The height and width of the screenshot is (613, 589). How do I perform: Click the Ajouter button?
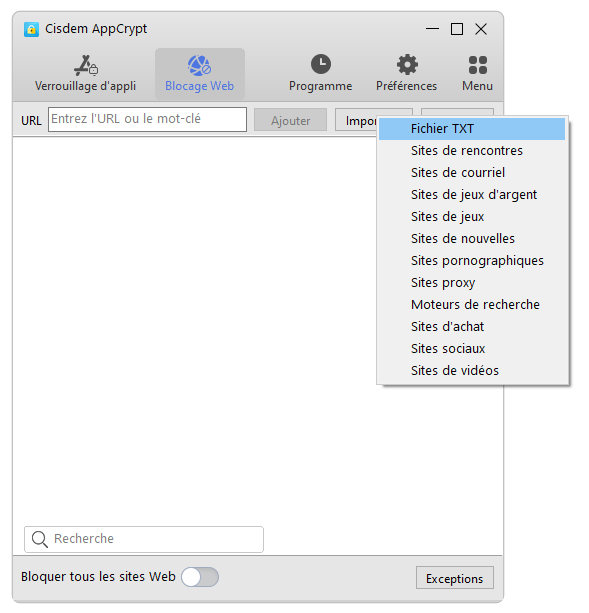(290, 120)
